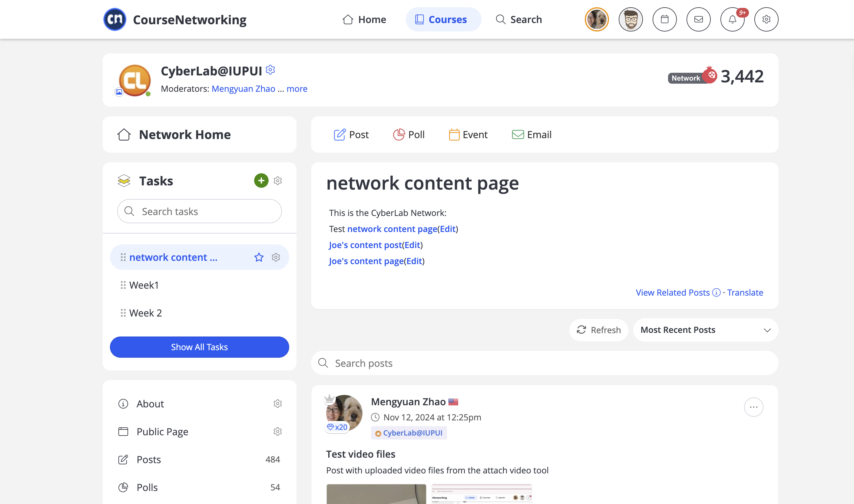Open the network content page link
The height and width of the screenshot is (504, 854).
click(392, 229)
